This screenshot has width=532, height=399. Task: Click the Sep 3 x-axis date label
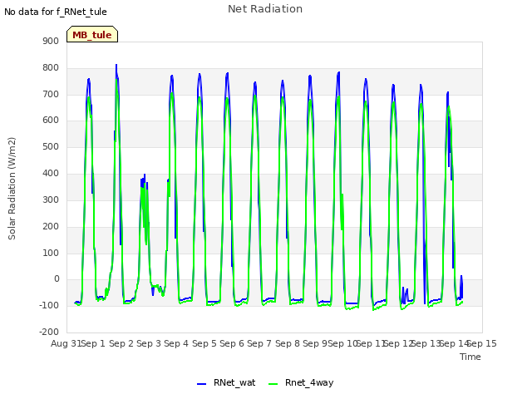pos(149,343)
